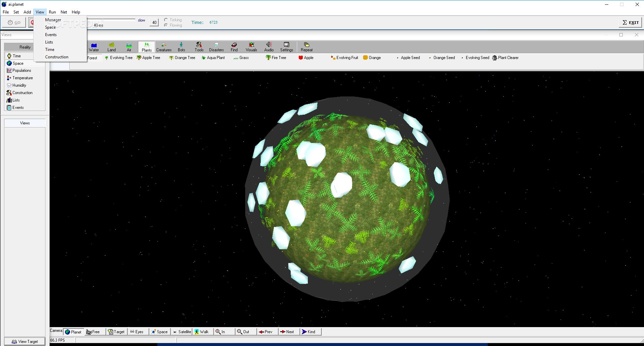Screen dimensions: 644x346
Task: Select the Grass plant item
Action: tap(241, 58)
